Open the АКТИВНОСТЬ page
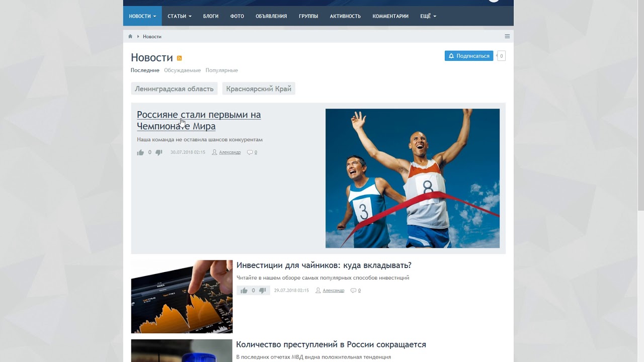The image size is (644, 362). point(345,16)
